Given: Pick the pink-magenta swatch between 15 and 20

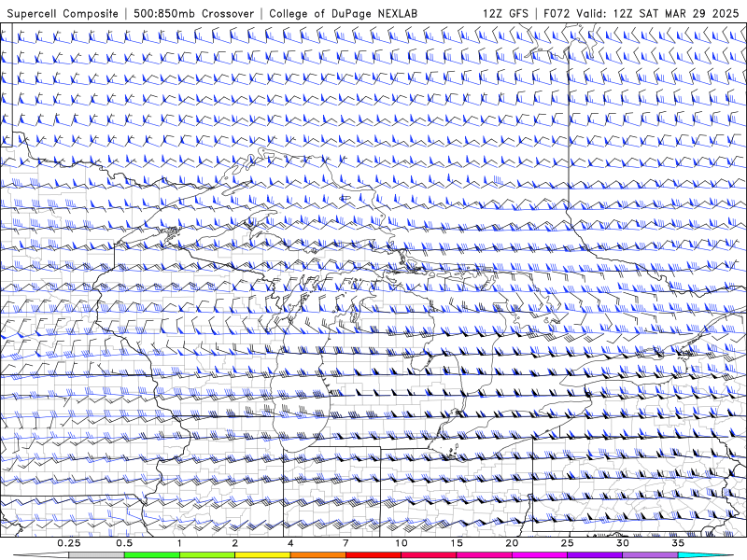Looking at the screenshot, I should point(484,555).
